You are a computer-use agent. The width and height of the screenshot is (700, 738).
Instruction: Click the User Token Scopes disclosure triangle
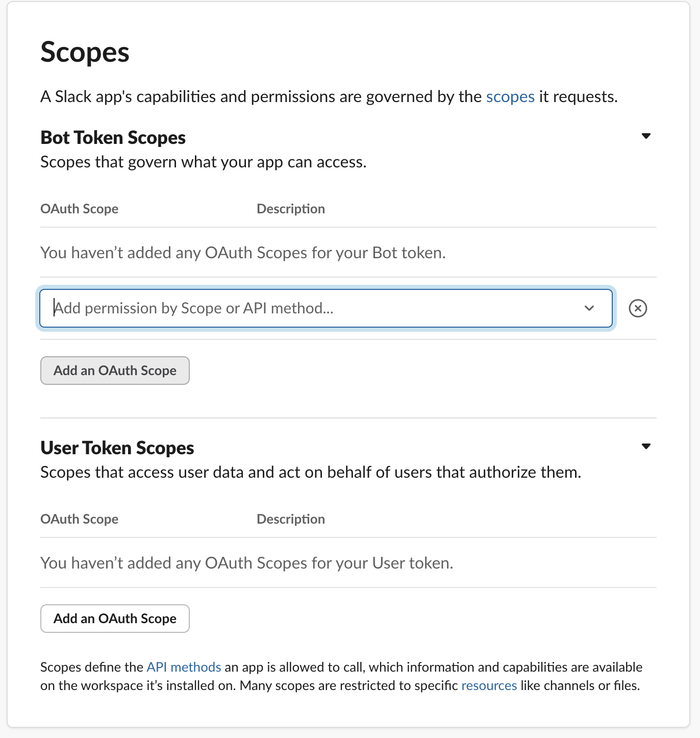pos(645,446)
